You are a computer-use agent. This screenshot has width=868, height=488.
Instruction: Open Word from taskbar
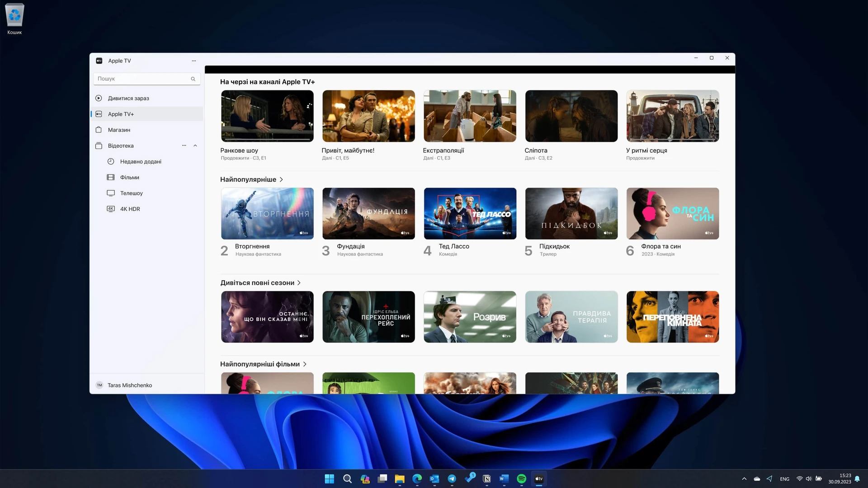tap(504, 479)
